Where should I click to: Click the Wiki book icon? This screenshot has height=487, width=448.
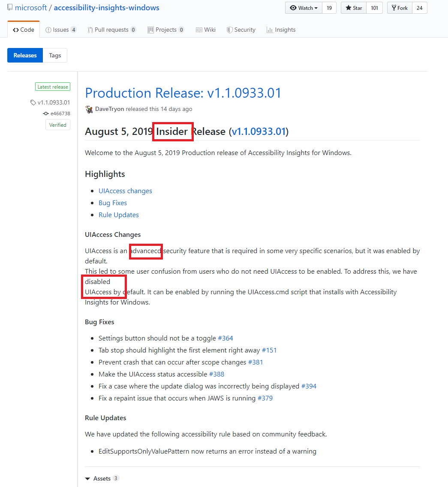point(199,30)
